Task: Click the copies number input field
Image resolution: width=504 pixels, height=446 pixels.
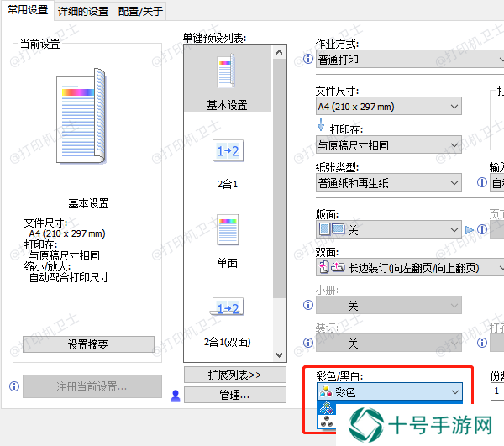Action: click(497, 391)
